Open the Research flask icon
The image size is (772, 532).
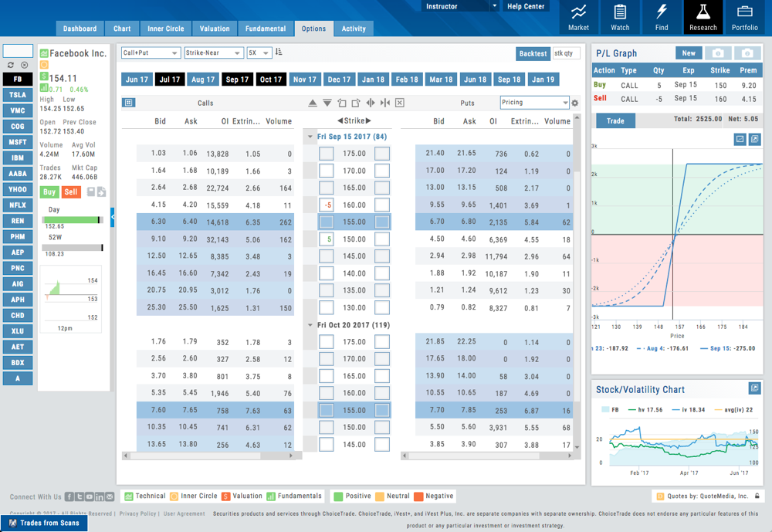coord(703,17)
